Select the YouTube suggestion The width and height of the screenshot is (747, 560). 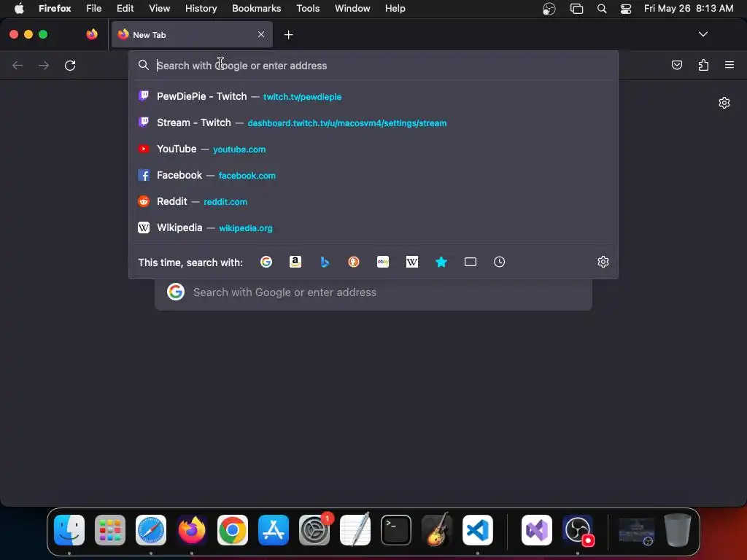tap(373, 149)
